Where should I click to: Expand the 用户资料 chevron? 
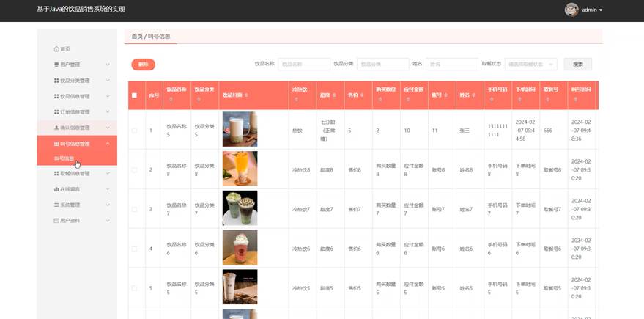[108, 220]
